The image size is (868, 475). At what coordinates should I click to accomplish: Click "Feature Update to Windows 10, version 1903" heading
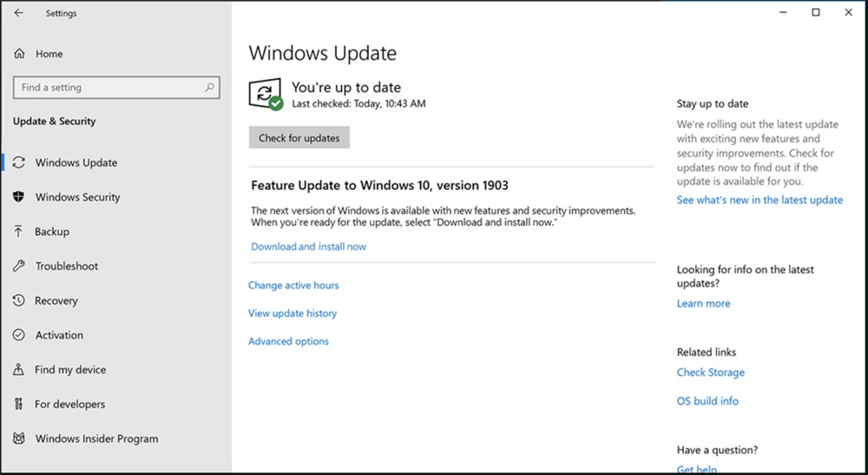click(380, 186)
